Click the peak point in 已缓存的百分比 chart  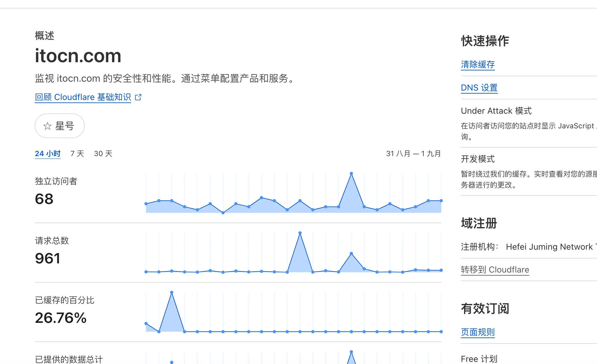pos(172,292)
